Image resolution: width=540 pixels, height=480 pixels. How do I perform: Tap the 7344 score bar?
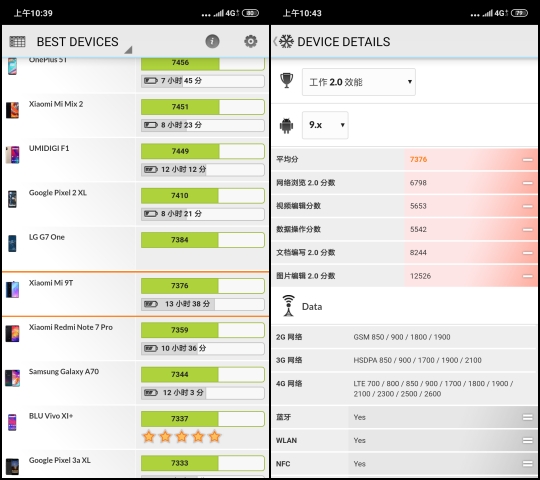[202, 375]
